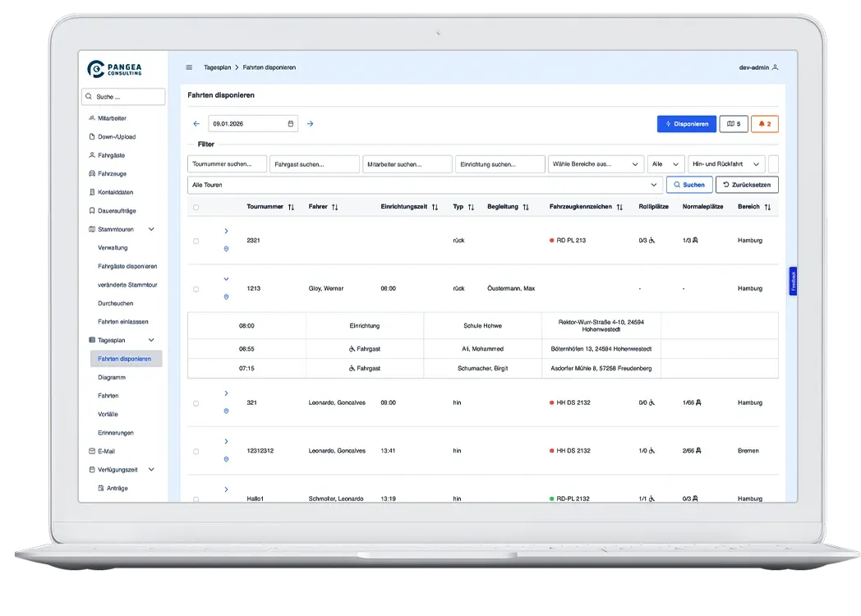Click the dev-admin user profile icon
This screenshot has height=616, width=861.
tap(775, 67)
